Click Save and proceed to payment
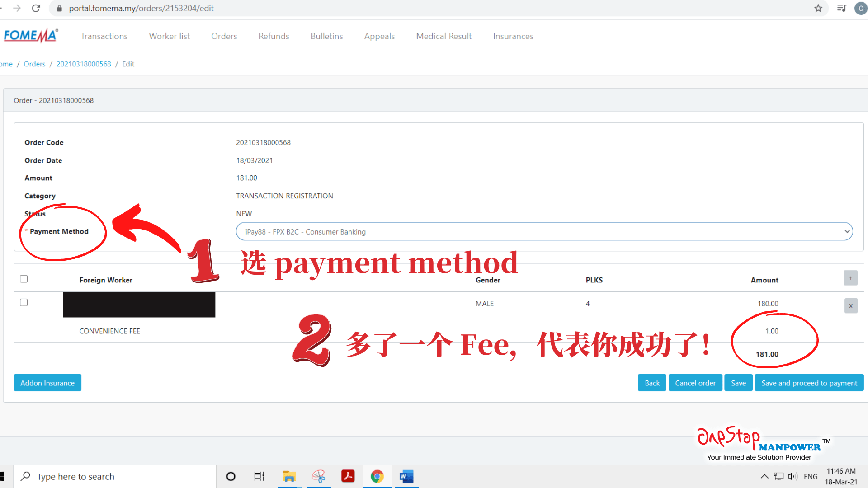868x488 pixels. click(x=809, y=383)
